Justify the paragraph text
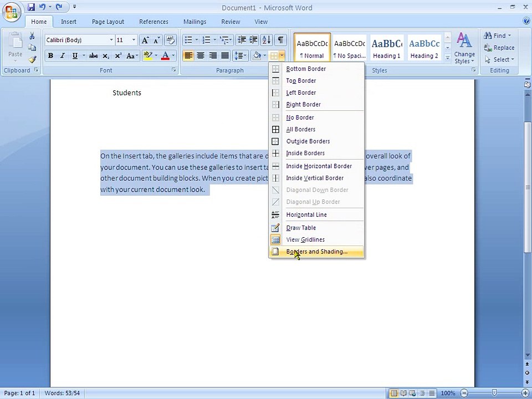 coord(225,55)
